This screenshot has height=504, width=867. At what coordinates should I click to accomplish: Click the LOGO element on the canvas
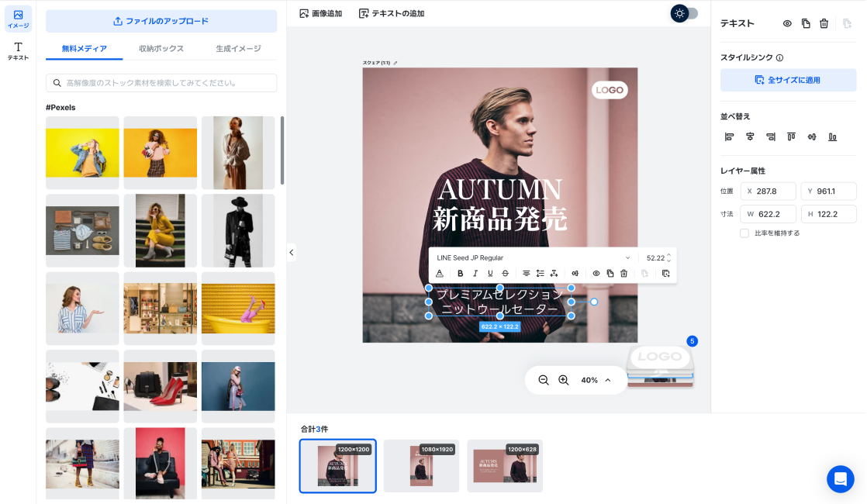[x=610, y=90]
